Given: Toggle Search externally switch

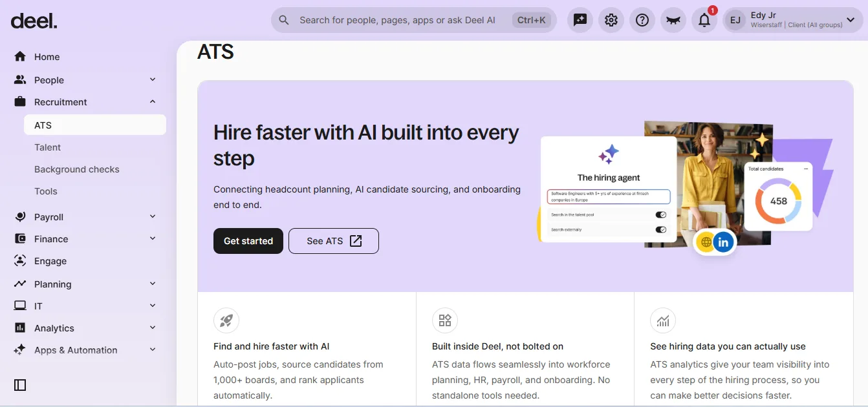Looking at the screenshot, I should tap(661, 229).
